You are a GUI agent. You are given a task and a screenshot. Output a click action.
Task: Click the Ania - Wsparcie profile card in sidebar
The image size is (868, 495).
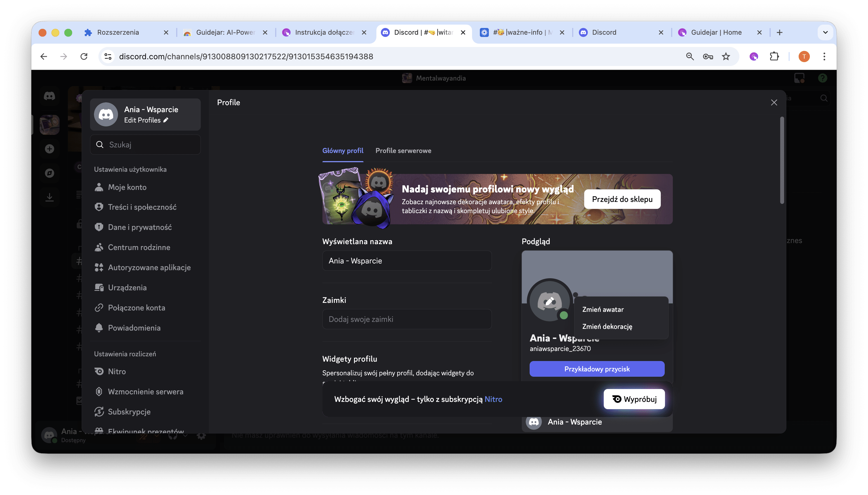click(145, 115)
